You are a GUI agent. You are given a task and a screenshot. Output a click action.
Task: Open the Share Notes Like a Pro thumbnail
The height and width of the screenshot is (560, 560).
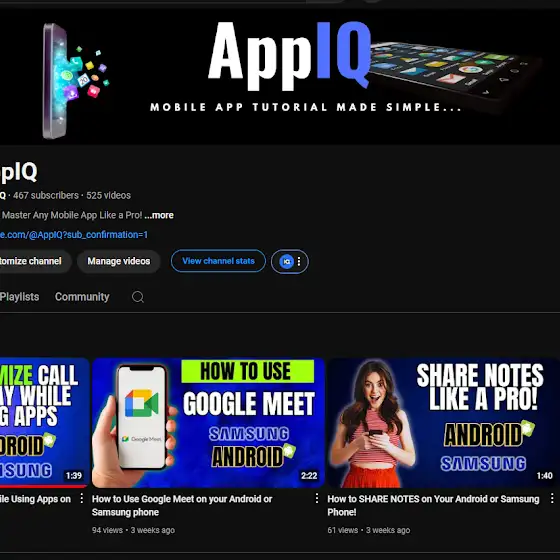442,423
